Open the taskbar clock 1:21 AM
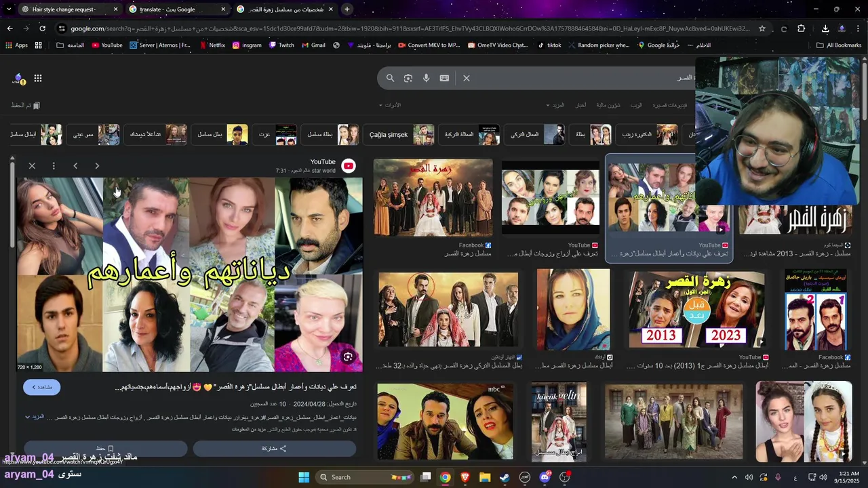 (849, 477)
